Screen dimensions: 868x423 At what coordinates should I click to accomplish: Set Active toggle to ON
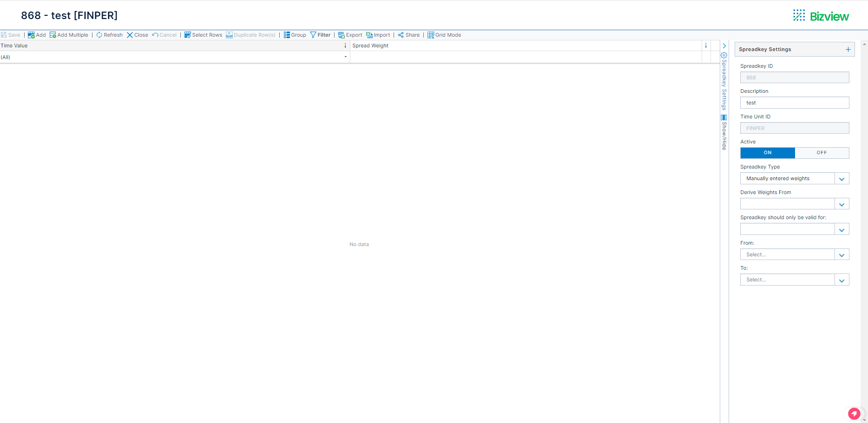767,153
